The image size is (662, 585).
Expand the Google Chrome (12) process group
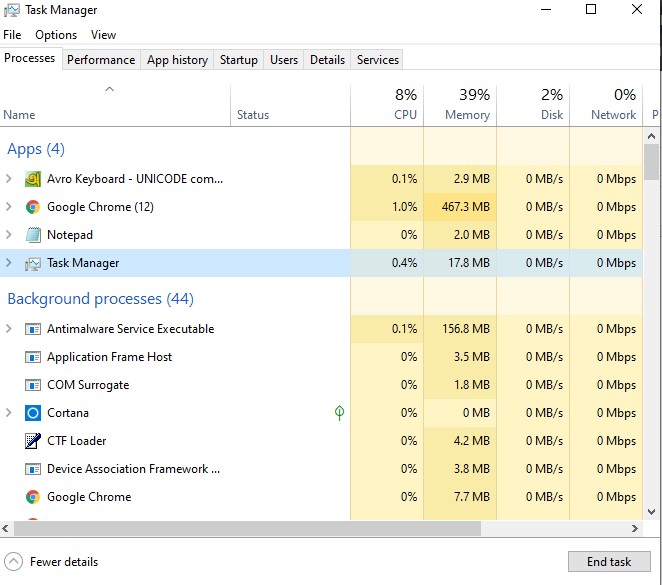coord(8,206)
